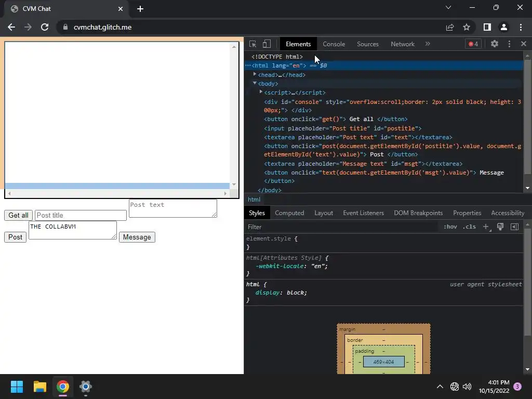Expand the head element node

(x=255, y=74)
